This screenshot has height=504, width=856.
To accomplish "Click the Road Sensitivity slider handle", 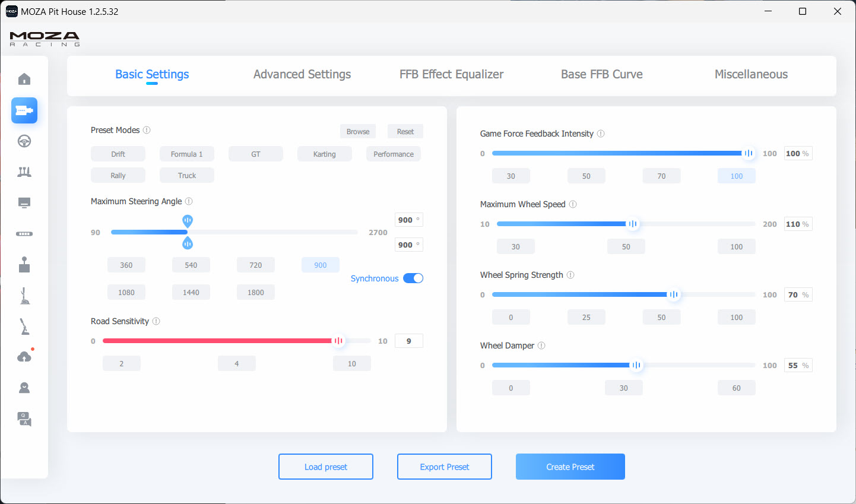I will click(x=338, y=341).
